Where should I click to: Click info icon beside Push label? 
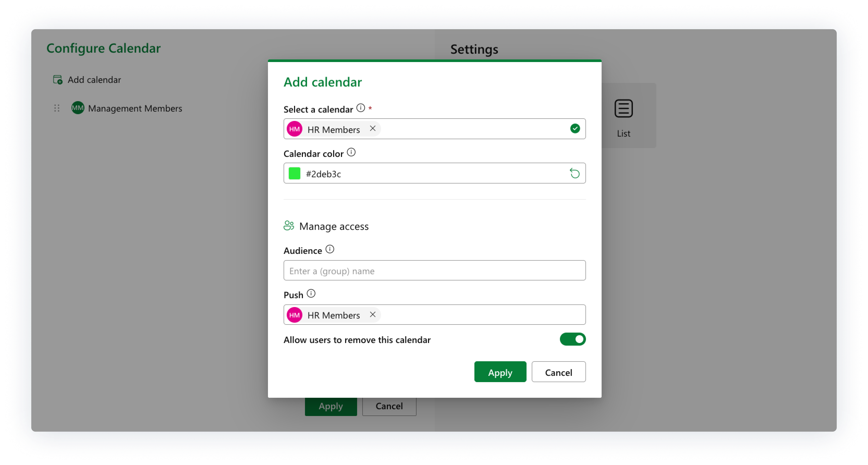coord(311,293)
